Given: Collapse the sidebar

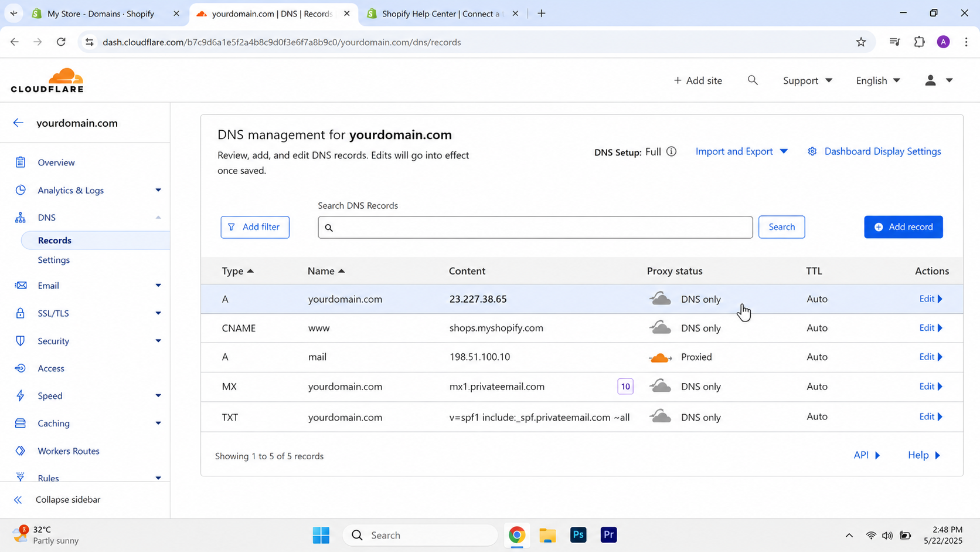Looking at the screenshot, I should click(x=57, y=500).
